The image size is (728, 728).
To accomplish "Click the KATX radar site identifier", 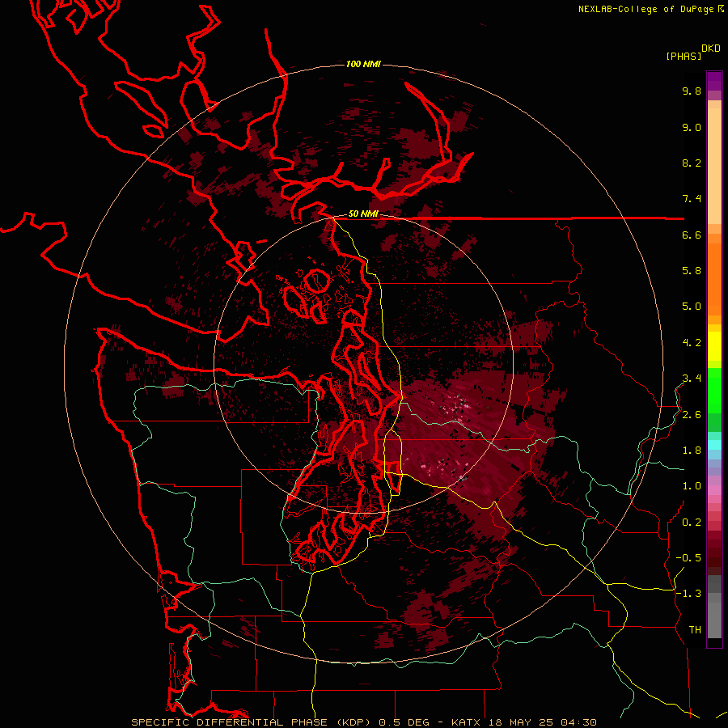I will [x=467, y=722].
